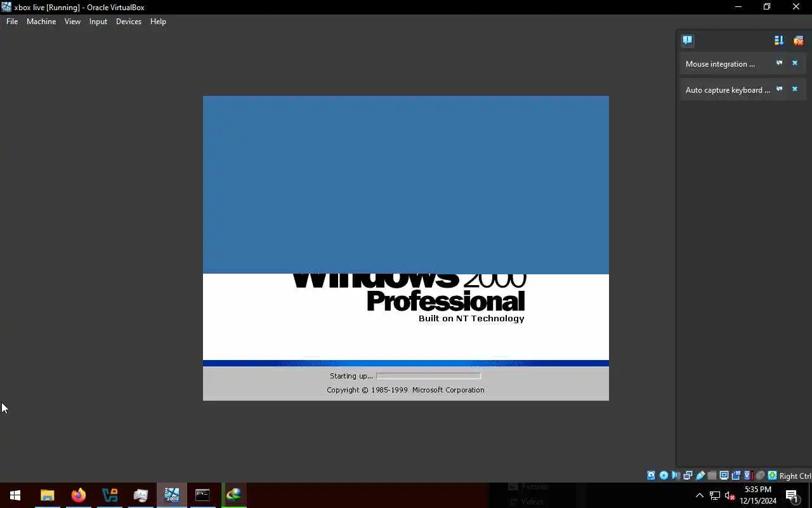Viewport: 812px width, 508px height.
Task: Open the File menu
Action: tap(12, 22)
